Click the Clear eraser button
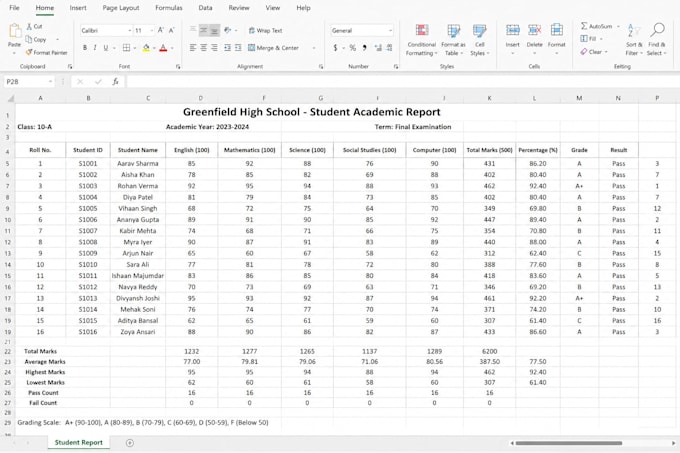The height and width of the screenshot is (453, 680). [x=592, y=52]
